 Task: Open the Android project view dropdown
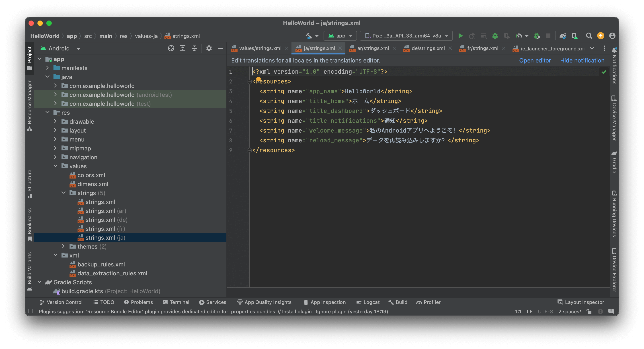(60, 48)
